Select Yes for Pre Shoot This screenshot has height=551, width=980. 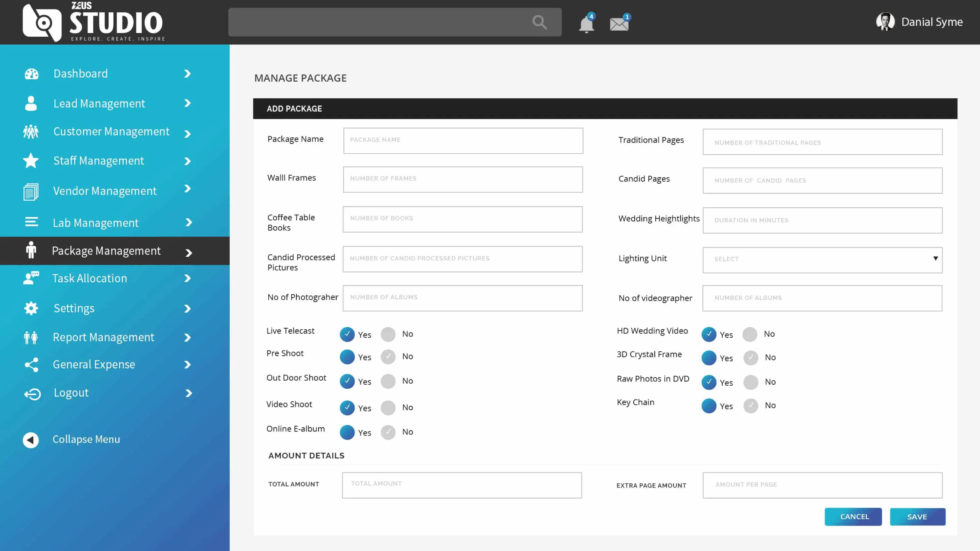pyautogui.click(x=347, y=357)
